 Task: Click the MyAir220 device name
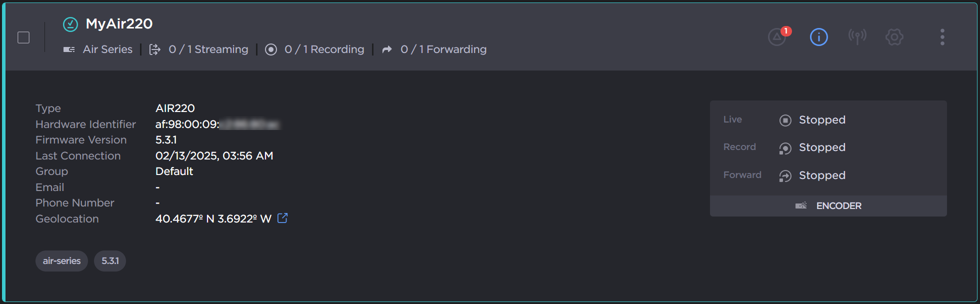119,23
